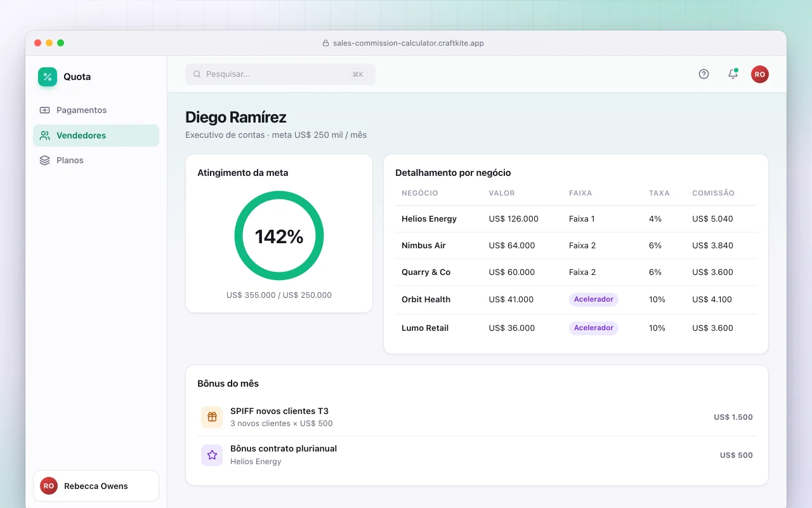812x508 pixels.
Task: Select the Nimbus Air deal row
Action: [576, 245]
